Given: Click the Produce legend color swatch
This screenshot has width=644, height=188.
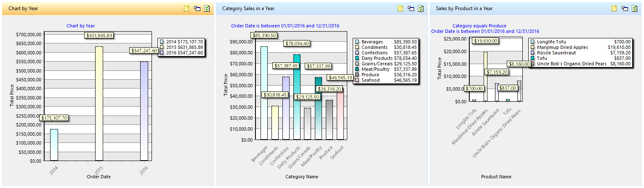Looking at the screenshot, I should 357,75.
